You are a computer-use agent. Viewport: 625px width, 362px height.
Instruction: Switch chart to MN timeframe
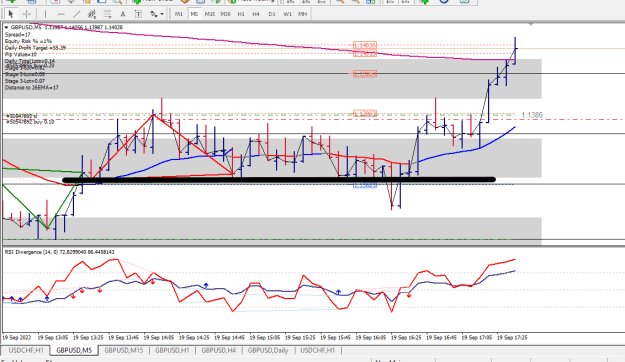[x=303, y=14]
